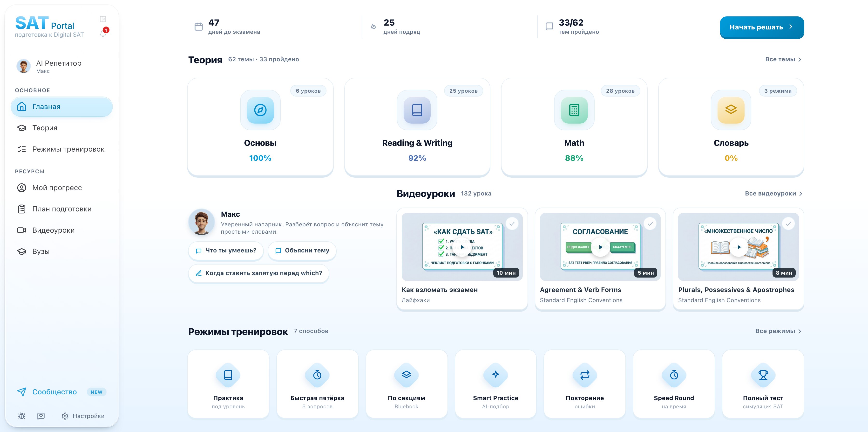
Task: Click the 6 уроков badge
Action: [308, 91]
